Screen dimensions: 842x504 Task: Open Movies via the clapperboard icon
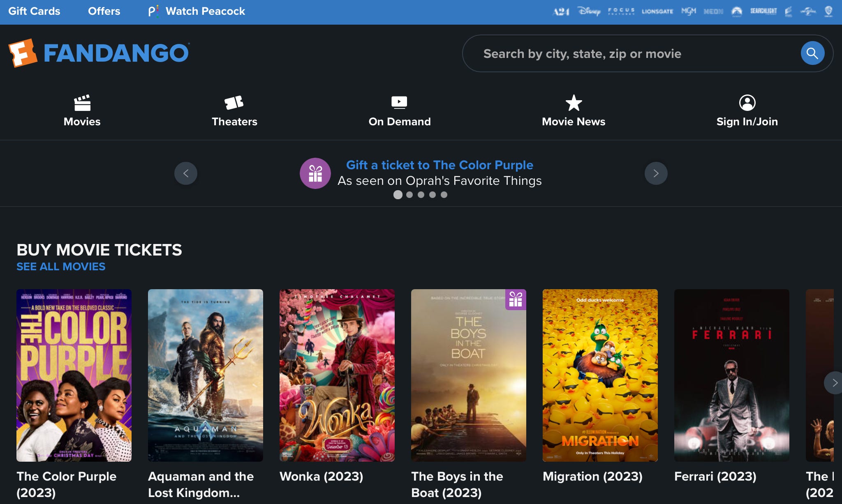pyautogui.click(x=82, y=103)
